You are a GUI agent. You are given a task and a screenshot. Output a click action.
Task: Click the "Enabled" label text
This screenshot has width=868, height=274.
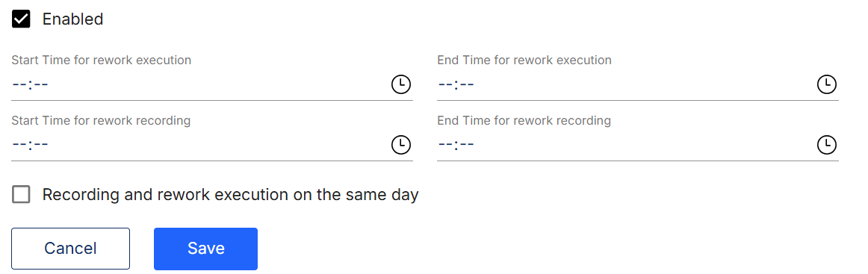click(72, 19)
